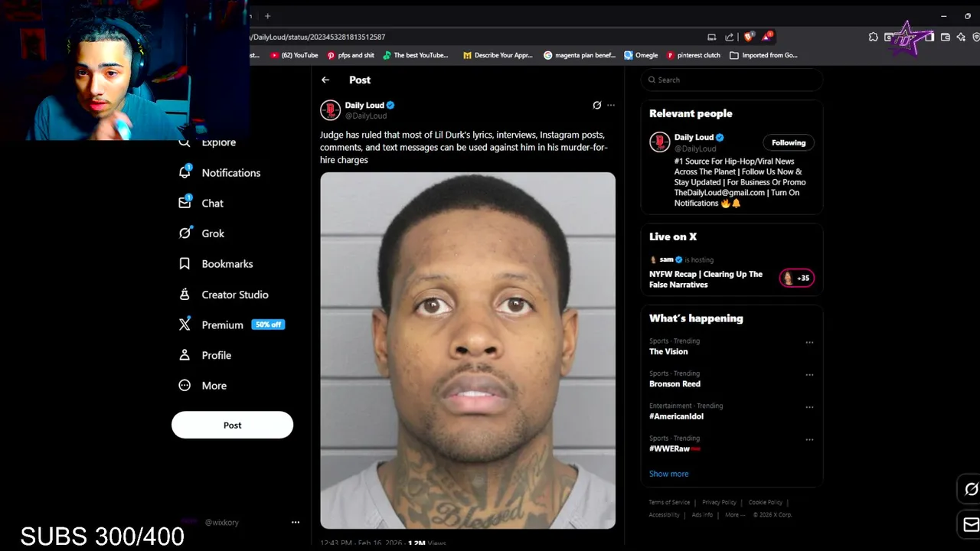The width and height of the screenshot is (980, 551).
Task: Open a new browser tab with plus
Action: coord(267,16)
